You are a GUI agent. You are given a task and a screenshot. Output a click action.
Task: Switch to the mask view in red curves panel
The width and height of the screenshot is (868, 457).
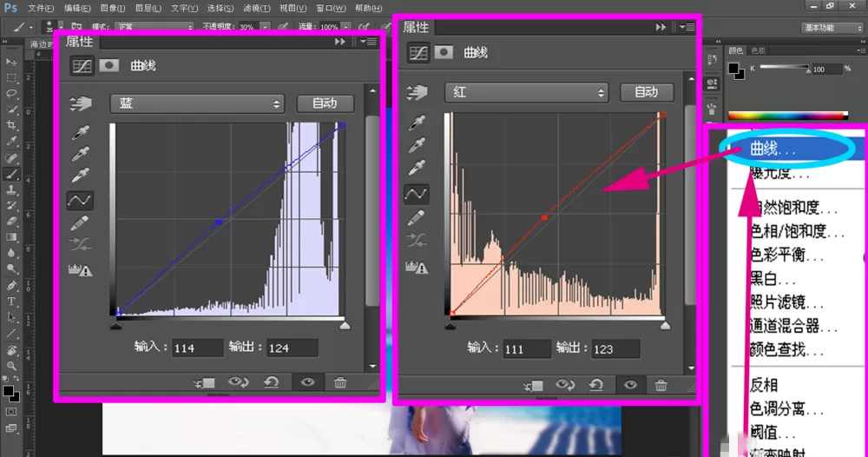pyautogui.click(x=444, y=52)
